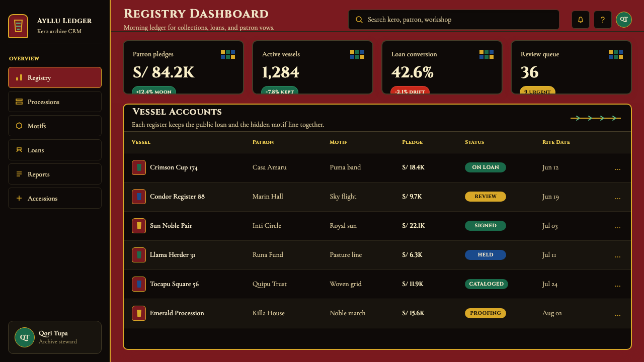
Task: Open the Loan conversion 42.6% card
Action: coord(442,67)
